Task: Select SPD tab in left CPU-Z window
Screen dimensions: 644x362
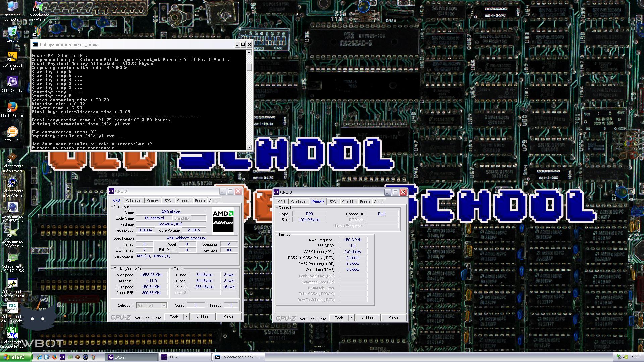Action: 168,201
